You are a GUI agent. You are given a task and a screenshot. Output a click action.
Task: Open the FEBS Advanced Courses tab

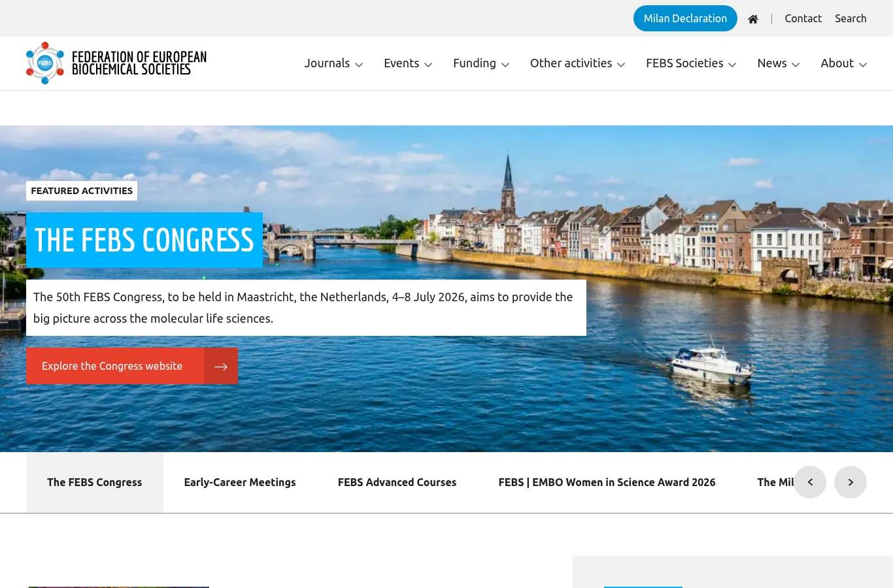tap(397, 482)
